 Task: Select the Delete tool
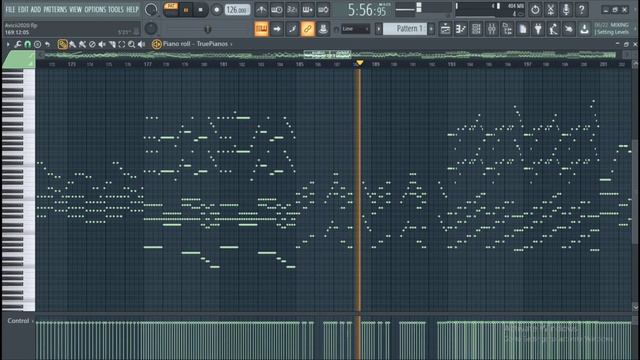(92, 44)
